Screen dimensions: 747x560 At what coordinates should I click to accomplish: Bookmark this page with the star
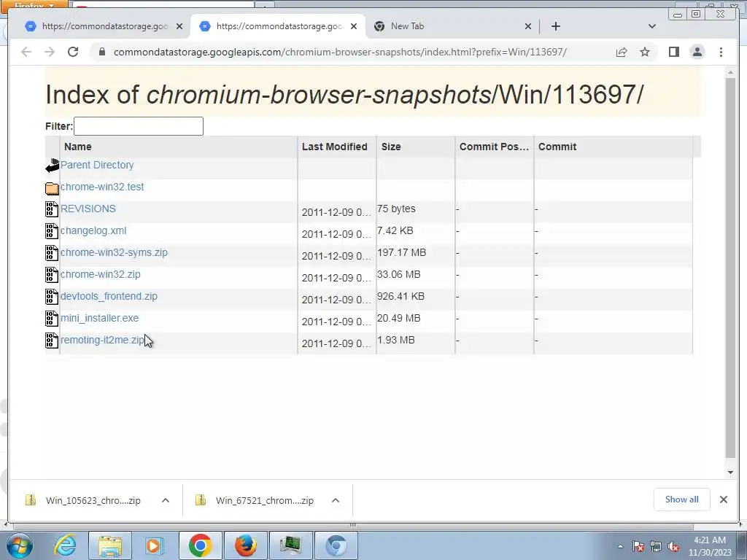coord(645,52)
